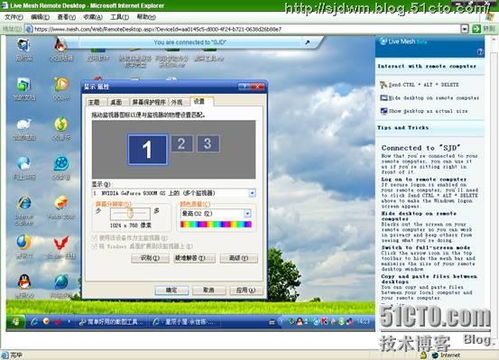
Task: Click the Send CTRL+ALT+DELETE icon
Action: [384, 85]
